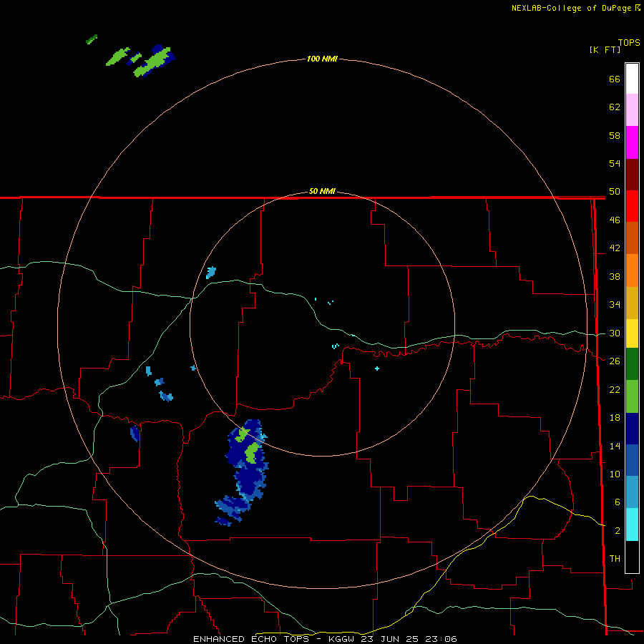Click the upper green core in southern storm

coord(242,435)
